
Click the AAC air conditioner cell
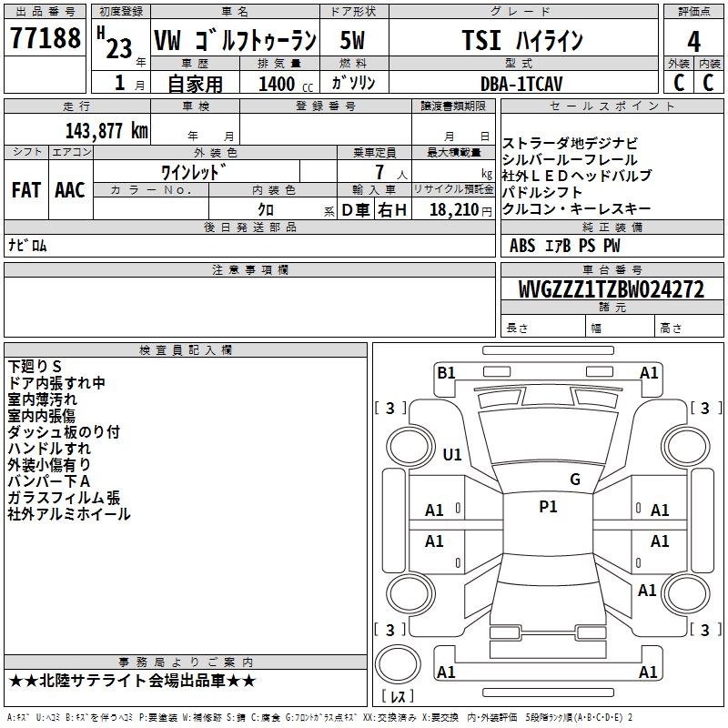(70, 190)
